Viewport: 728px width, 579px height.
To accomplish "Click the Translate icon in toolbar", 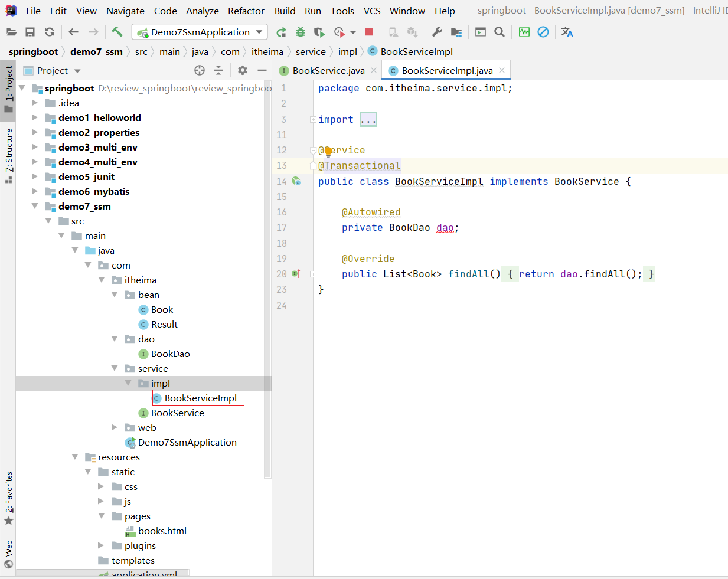I will point(567,32).
